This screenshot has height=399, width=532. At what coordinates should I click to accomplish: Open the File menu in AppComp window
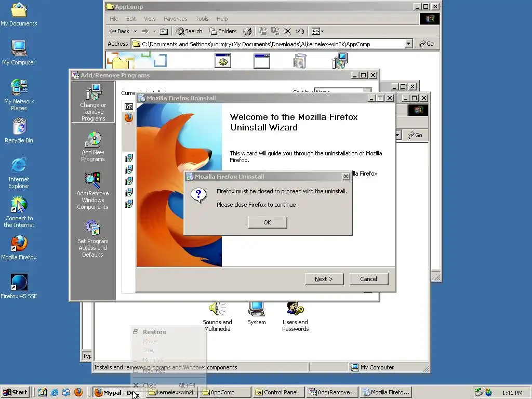[114, 19]
